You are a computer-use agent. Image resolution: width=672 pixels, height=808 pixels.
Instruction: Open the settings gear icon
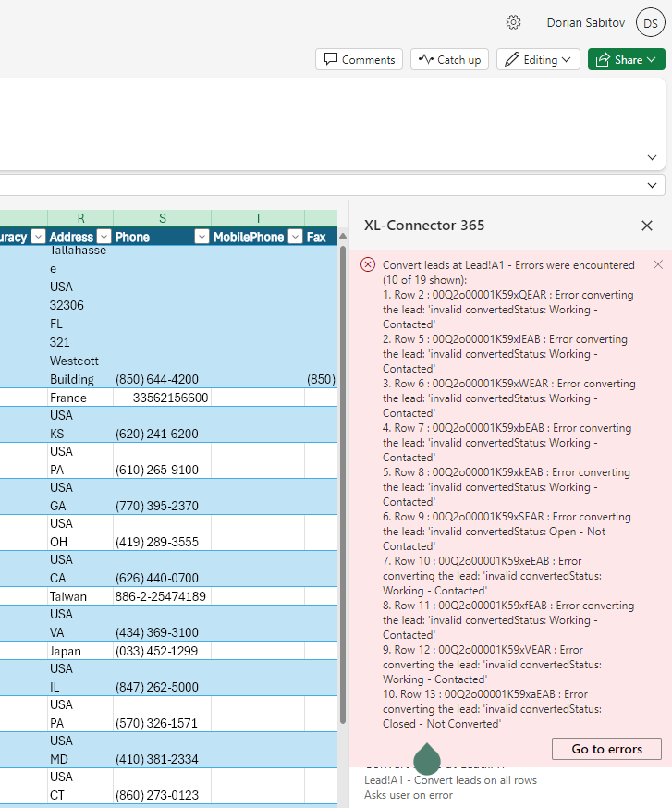pyautogui.click(x=514, y=23)
